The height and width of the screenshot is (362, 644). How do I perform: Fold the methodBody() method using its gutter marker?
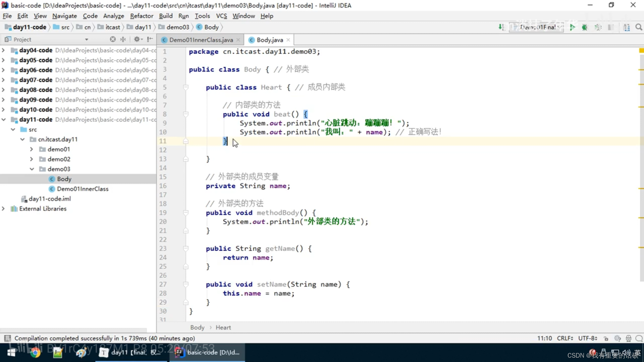point(185,213)
